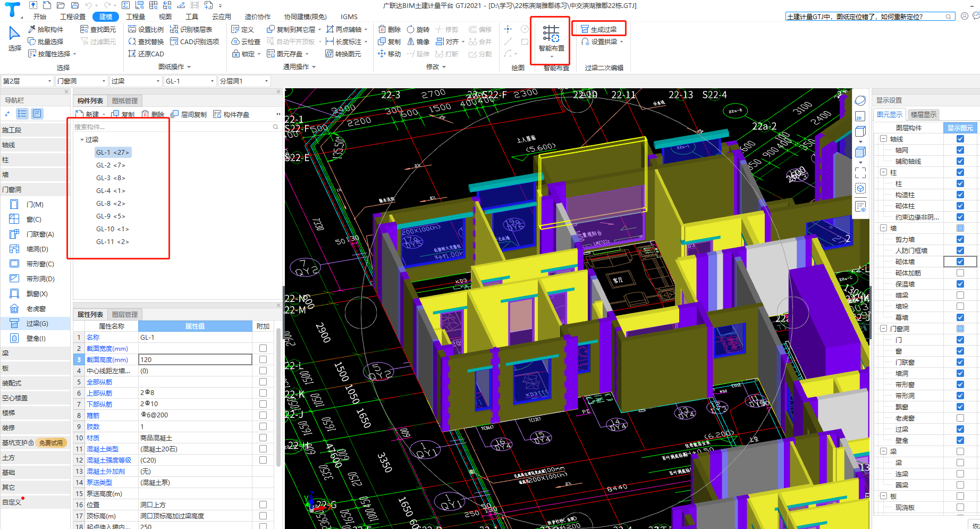Click the 定义 define tool

243,29
